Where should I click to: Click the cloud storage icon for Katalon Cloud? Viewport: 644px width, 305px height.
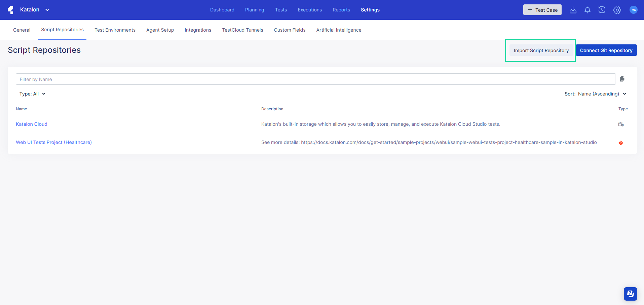tap(621, 124)
